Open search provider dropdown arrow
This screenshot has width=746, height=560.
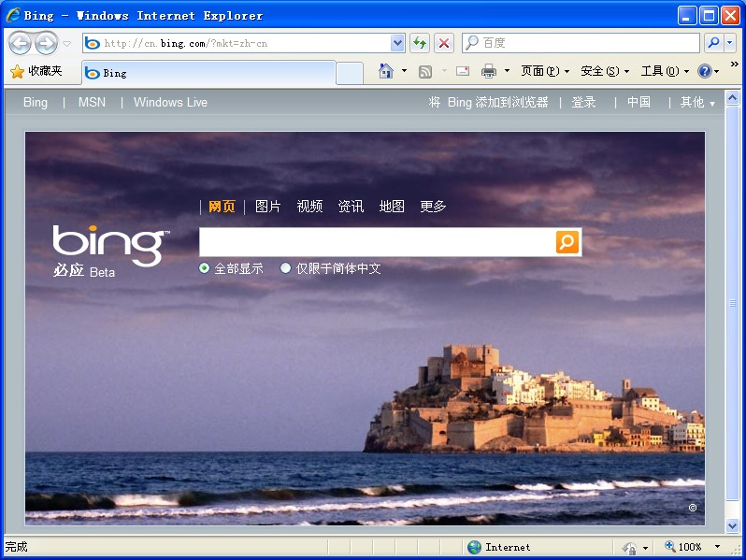coord(730,43)
